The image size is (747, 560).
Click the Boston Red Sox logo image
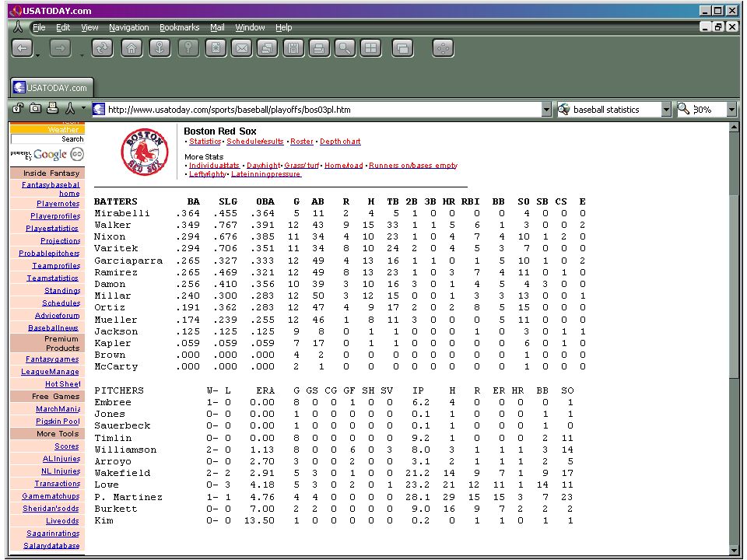pos(145,152)
